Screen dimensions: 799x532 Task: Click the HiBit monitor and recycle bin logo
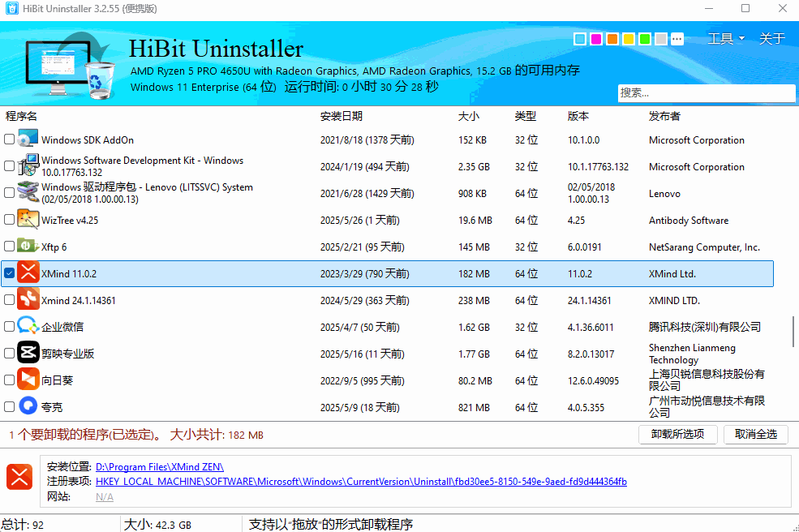pos(71,66)
